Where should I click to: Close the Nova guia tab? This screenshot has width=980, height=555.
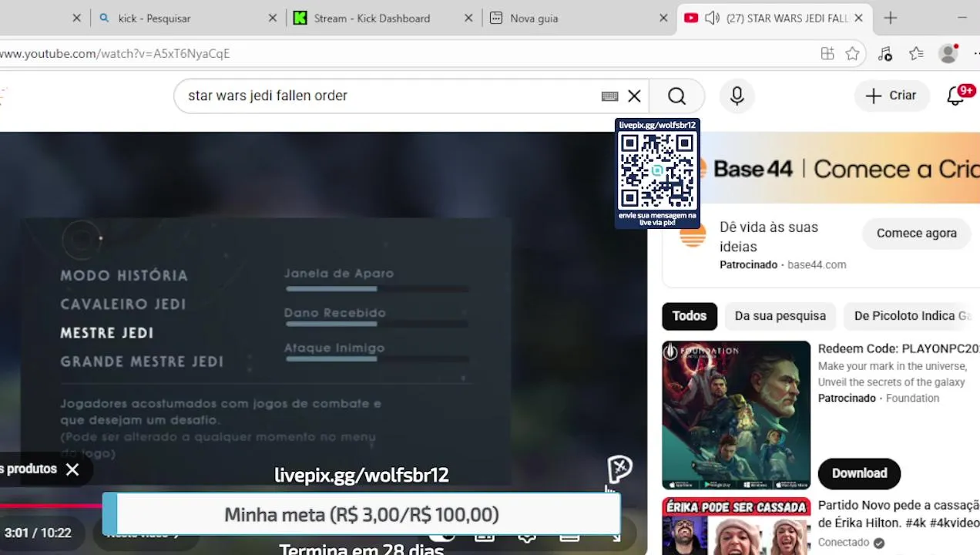(663, 18)
